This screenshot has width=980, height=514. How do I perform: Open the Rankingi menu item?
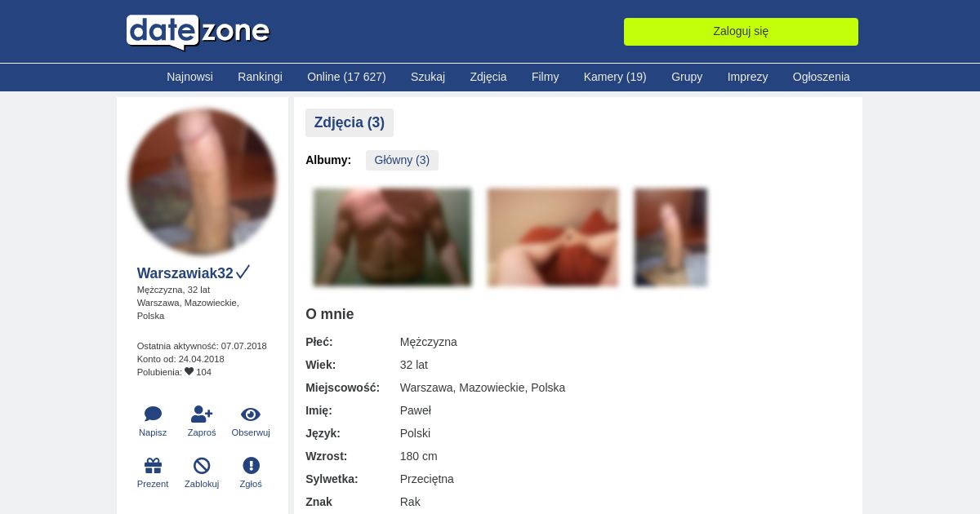pos(260,77)
